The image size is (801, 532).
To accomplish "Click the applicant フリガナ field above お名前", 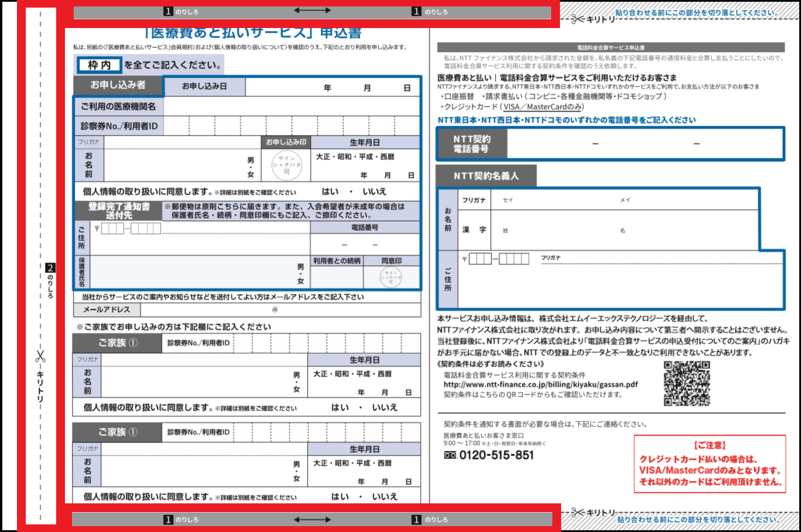I will click(182, 142).
